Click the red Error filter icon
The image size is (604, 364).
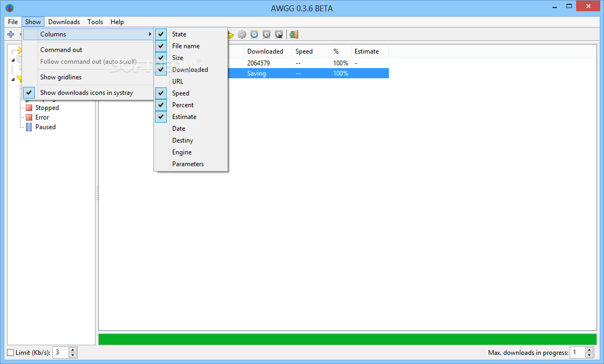pyautogui.click(x=29, y=117)
